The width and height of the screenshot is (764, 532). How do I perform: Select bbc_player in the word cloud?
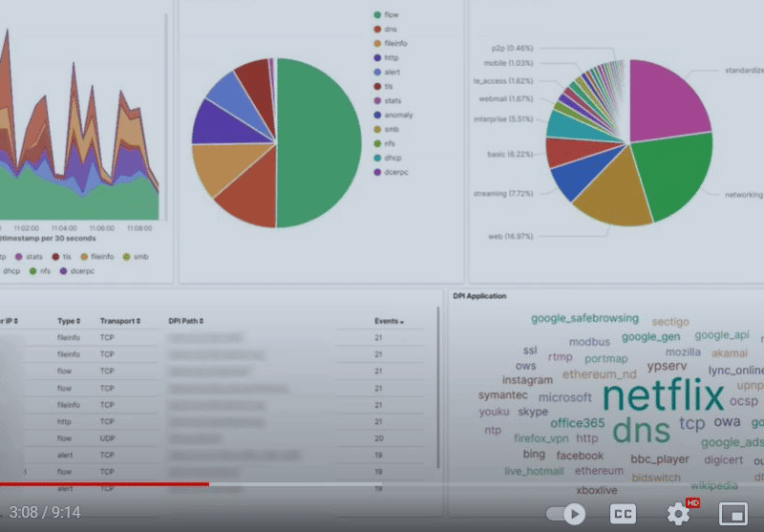pyautogui.click(x=660, y=459)
